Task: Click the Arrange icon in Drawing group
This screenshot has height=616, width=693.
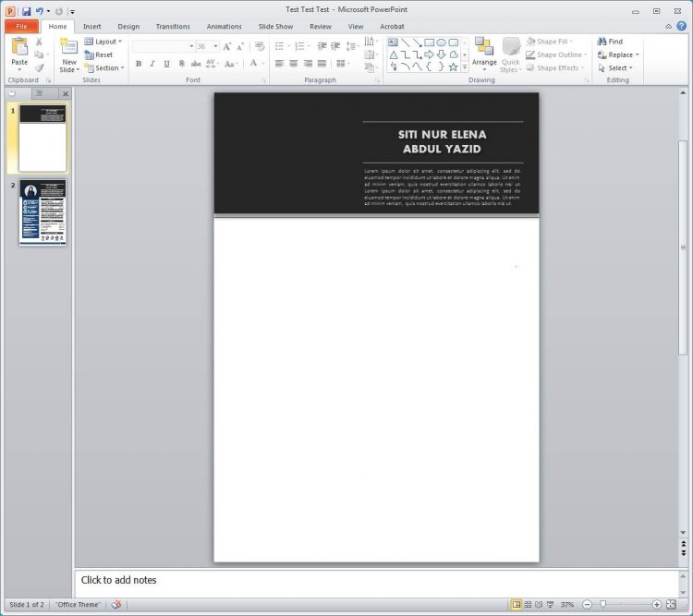Action: (484, 47)
